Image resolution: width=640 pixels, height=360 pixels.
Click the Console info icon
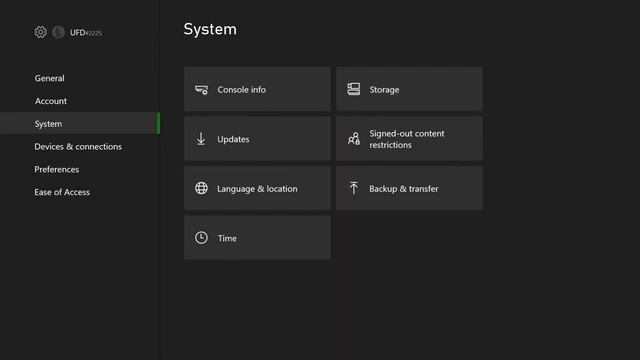(x=201, y=90)
